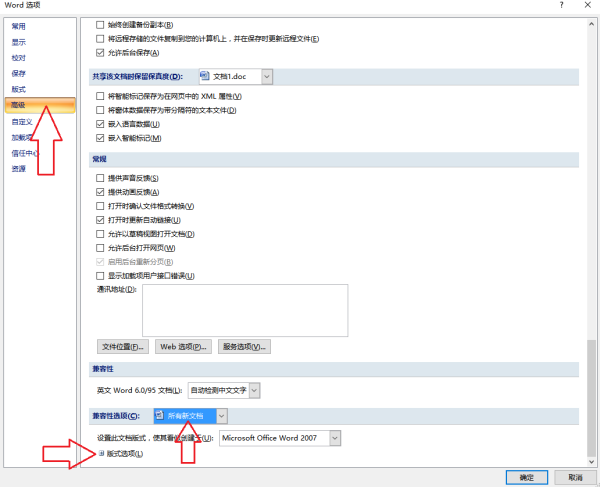Viewport: 600px width, 487px height.
Task: Open 英文 Word 6.0/95 文档 dropdown
Action: click(254, 391)
